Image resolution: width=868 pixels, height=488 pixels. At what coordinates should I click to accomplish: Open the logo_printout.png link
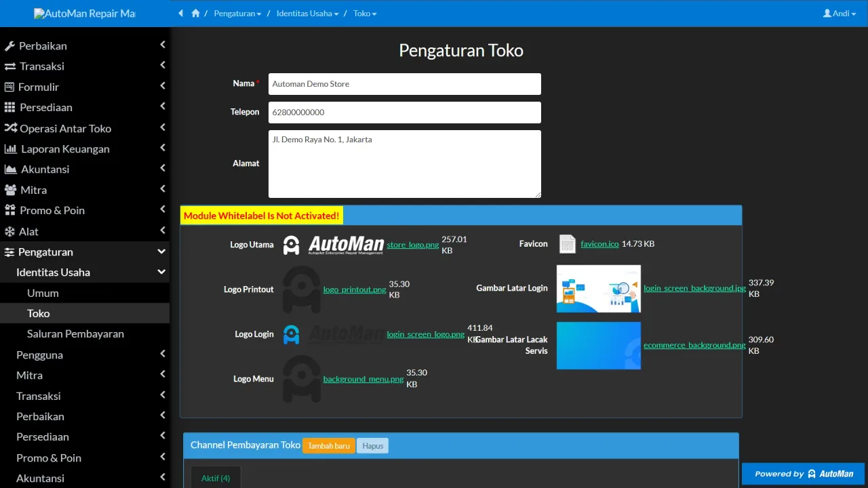tap(355, 289)
